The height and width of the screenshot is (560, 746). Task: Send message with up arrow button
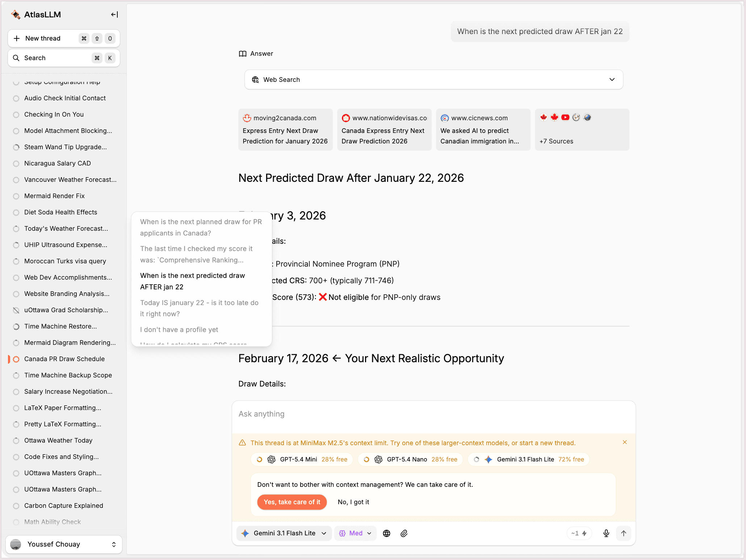point(624,533)
